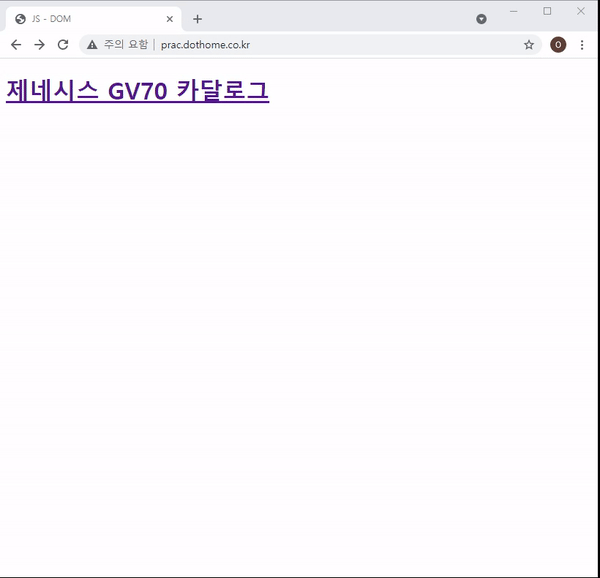Open a new tab with the plus button

197,19
